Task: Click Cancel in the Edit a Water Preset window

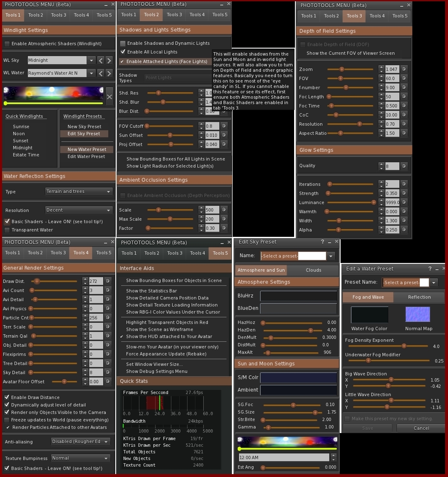Action: pyautogui.click(x=421, y=428)
